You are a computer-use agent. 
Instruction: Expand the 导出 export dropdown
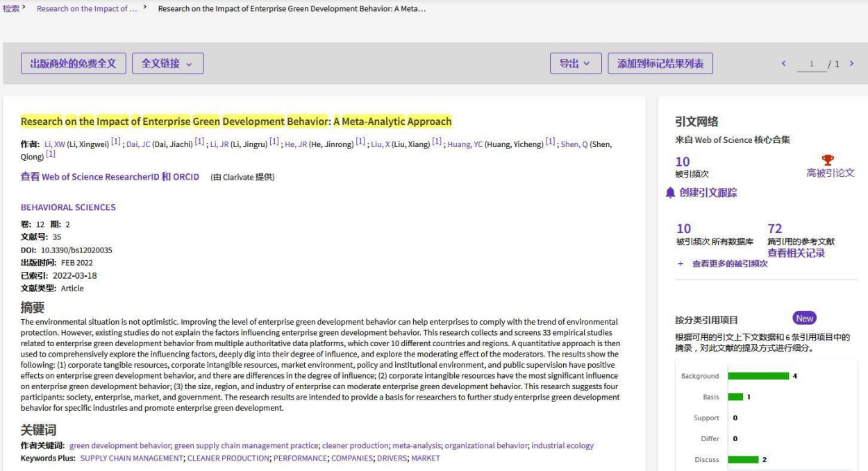click(x=575, y=64)
